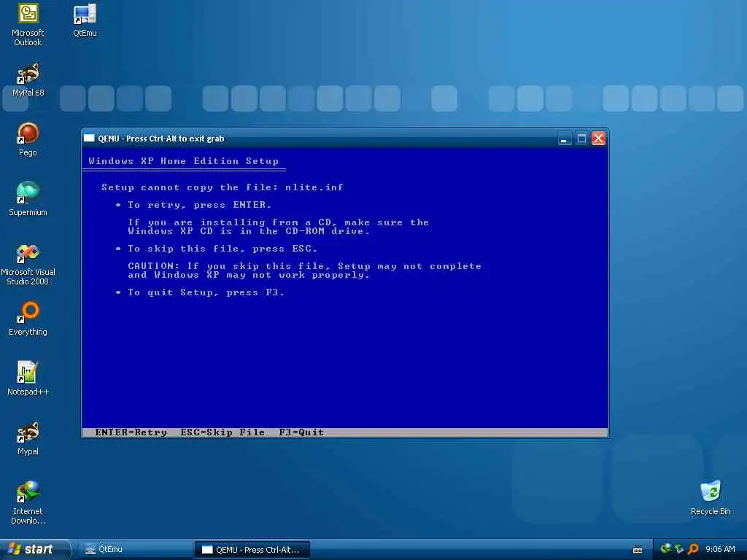
Task: Click the QEMU title bar text
Action: click(161, 139)
